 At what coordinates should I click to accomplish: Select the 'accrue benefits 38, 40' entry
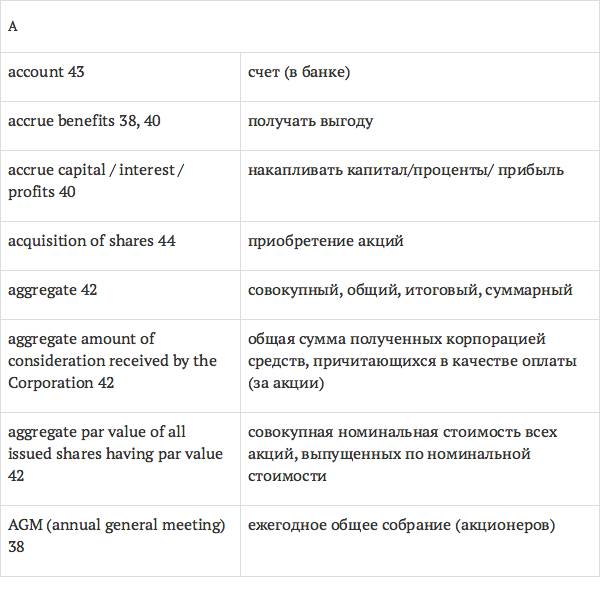pyautogui.click(x=84, y=121)
